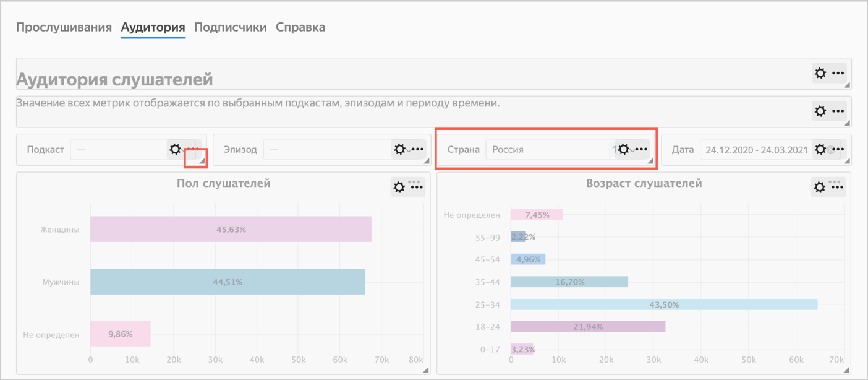Switch to the Подписчики tab
Viewport: 868px width, 380px height.
[x=230, y=27]
